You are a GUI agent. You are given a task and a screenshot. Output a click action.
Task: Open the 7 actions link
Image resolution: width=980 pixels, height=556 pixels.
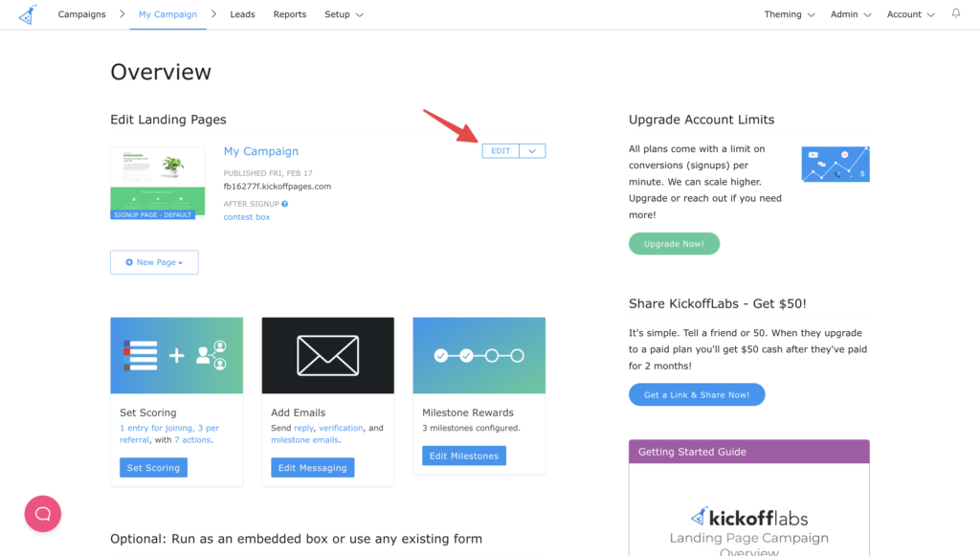(x=192, y=440)
